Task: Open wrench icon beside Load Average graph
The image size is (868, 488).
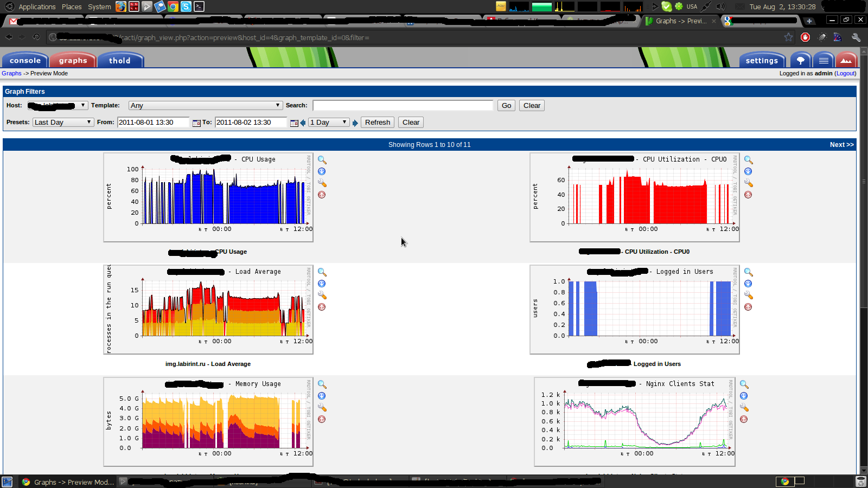Action: (x=322, y=296)
